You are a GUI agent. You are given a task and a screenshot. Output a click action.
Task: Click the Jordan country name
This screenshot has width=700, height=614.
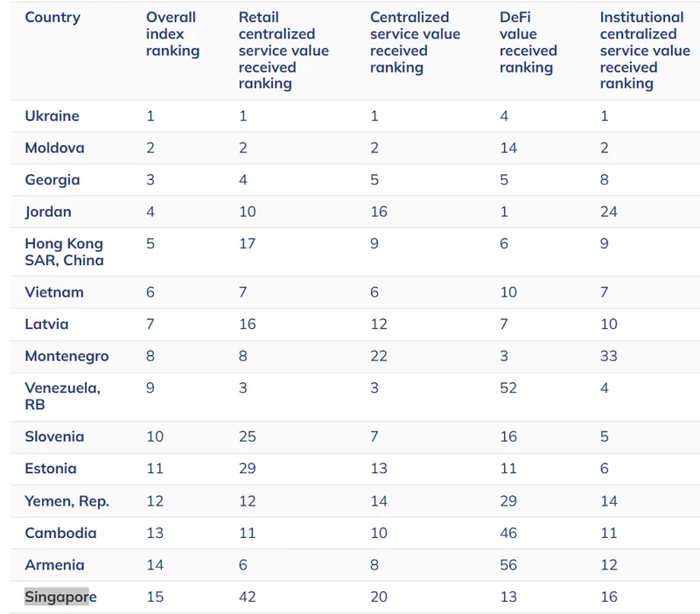click(x=48, y=212)
